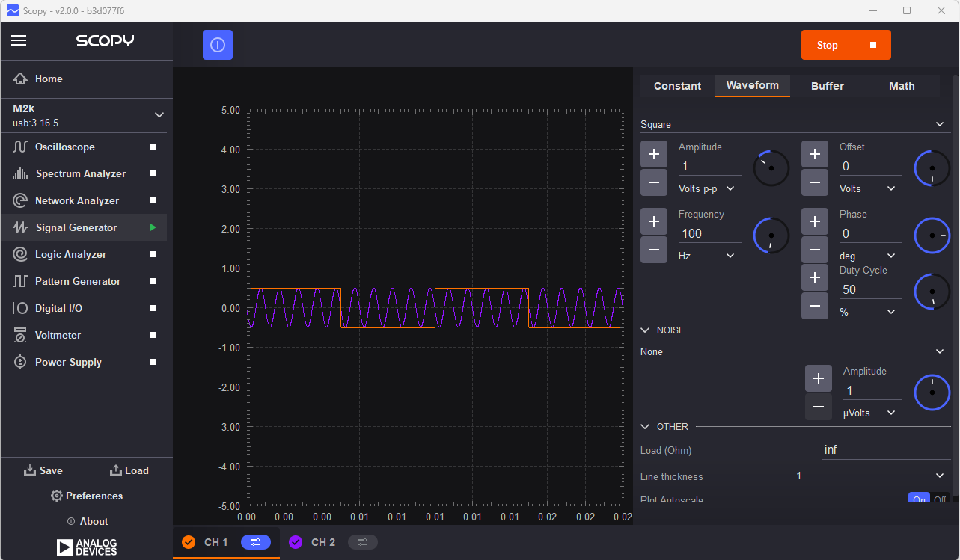
Task: Click the info button icon
Action: (218, 45)
